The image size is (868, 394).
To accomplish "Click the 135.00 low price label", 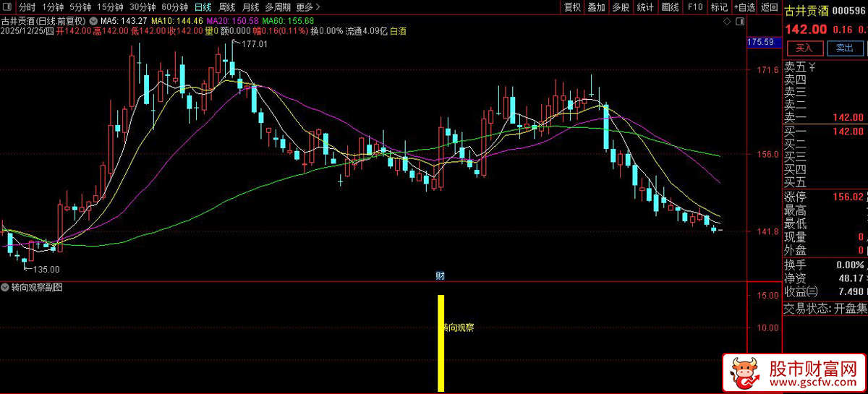I will click(x=46, y=269).
